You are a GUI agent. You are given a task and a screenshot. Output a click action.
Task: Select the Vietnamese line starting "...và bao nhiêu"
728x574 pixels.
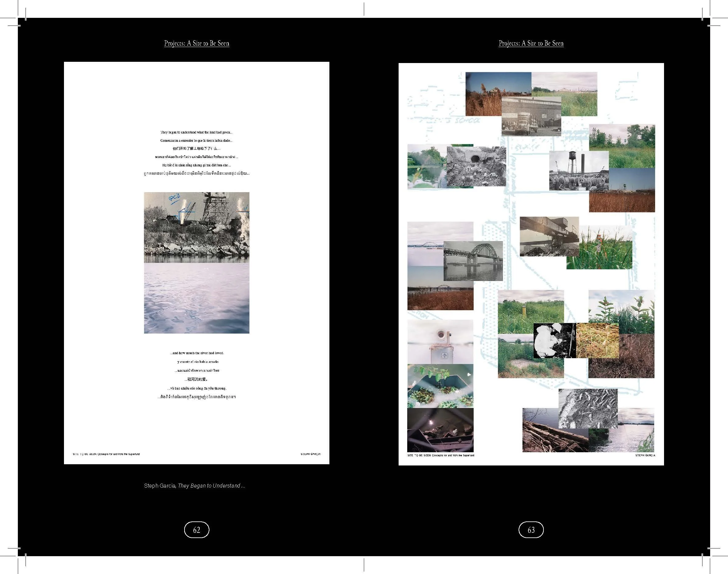197,388
